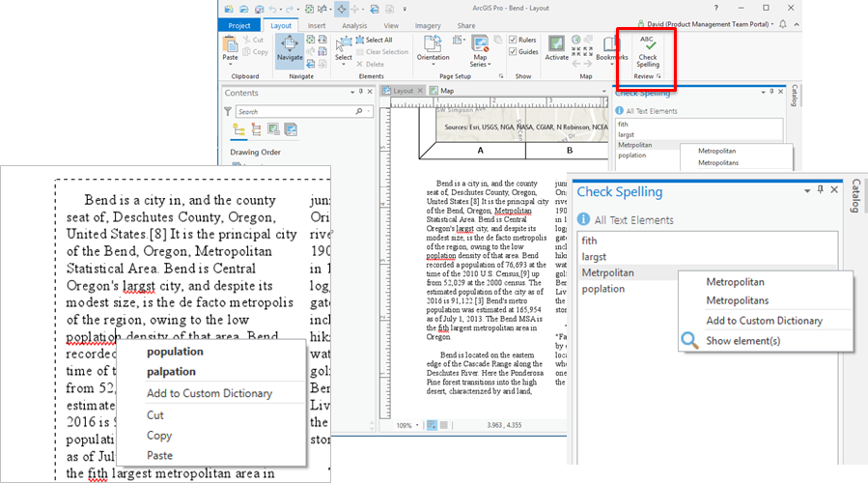Select List By Element Type icon
Image resolution: width=868 pixels, height=483 pixels.
(x=256, y=129)
